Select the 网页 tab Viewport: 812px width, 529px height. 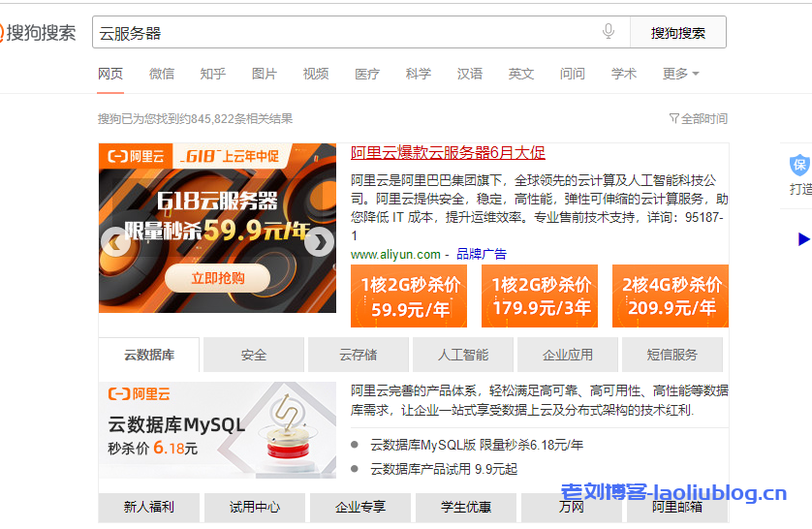(x=110, y=74)
